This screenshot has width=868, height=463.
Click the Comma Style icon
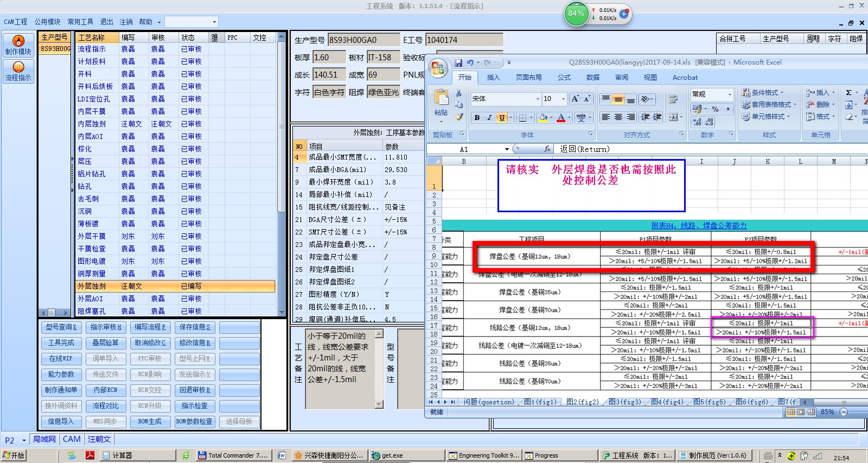click(727, 109)
